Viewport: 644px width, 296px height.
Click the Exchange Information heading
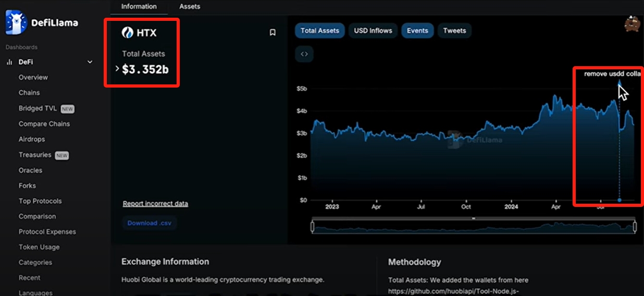[165, 262]
